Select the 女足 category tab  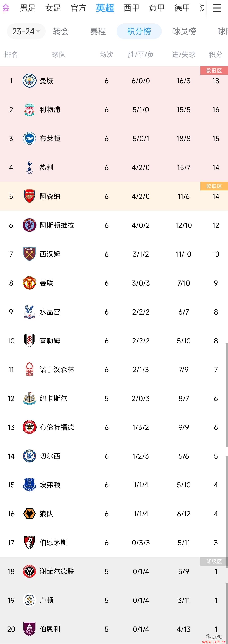coord(53,8)
